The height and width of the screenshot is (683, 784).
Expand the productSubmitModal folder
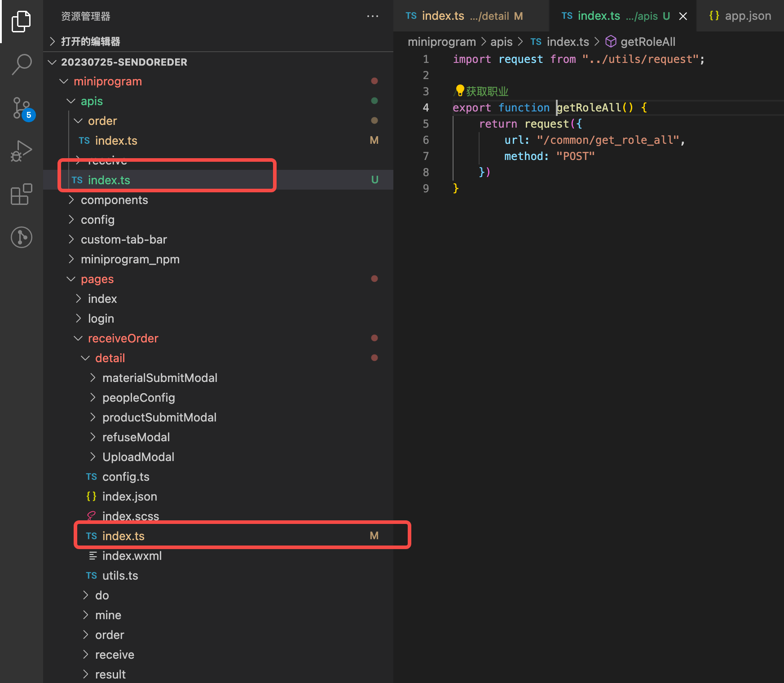218,417
